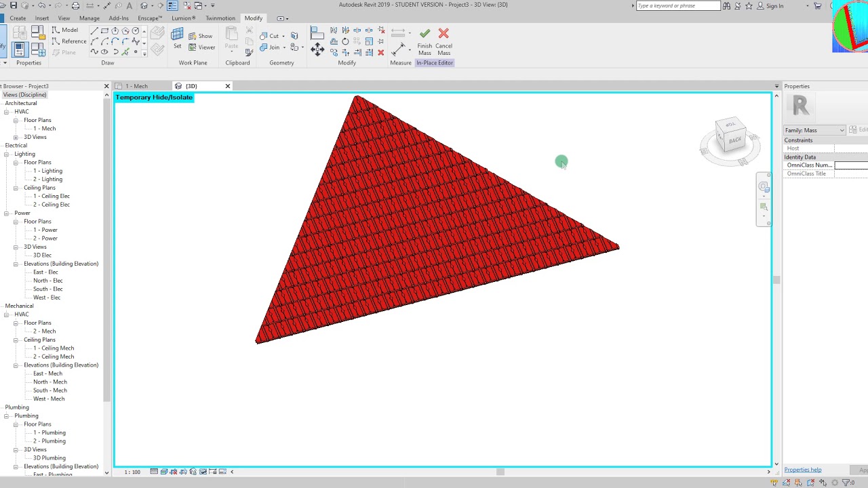Select the Model line option
The width and height of the screenshot is (868, 488).
(x=65, y=30)
